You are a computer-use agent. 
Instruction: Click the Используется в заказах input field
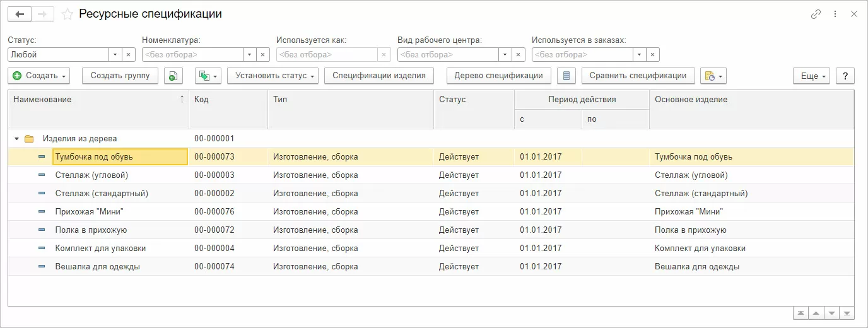[x=582, y=55]
